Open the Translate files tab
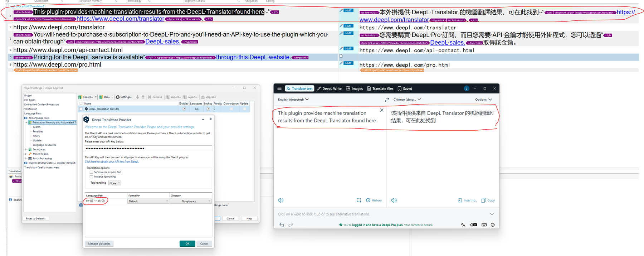This screenshot has width=644, height=256. 380,88
